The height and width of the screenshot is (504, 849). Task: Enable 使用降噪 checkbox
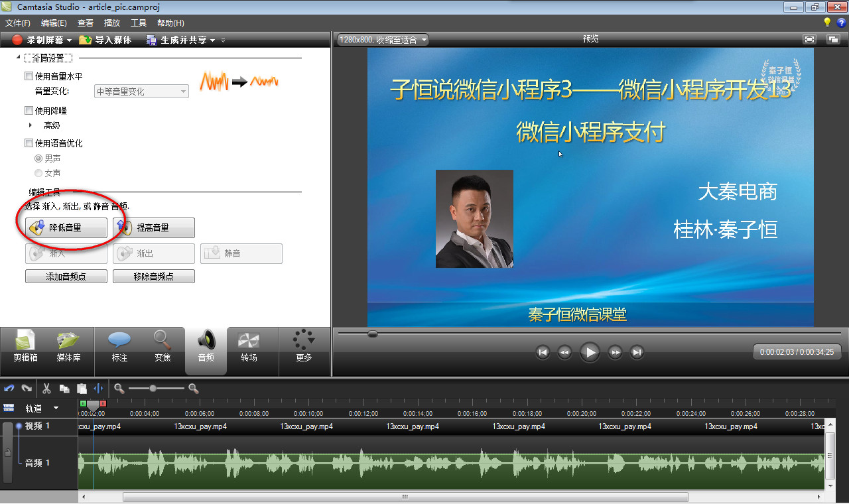(x=29, y=111)
